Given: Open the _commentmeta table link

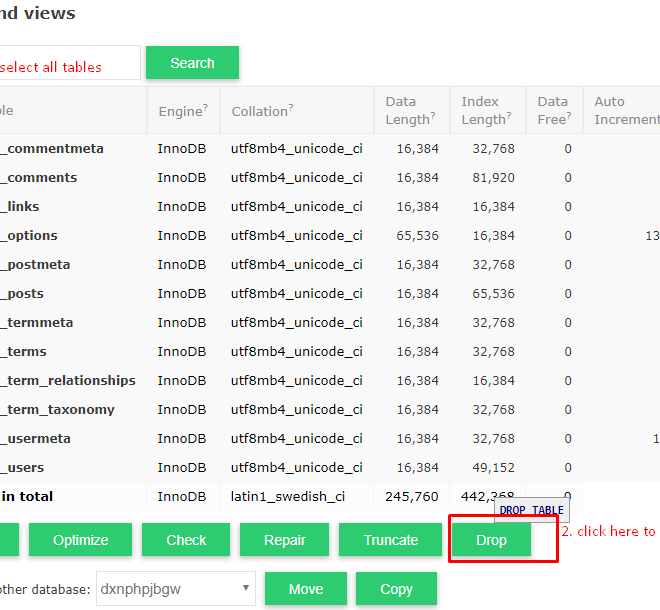Looking at the screenshot, I should pos(52,149).
